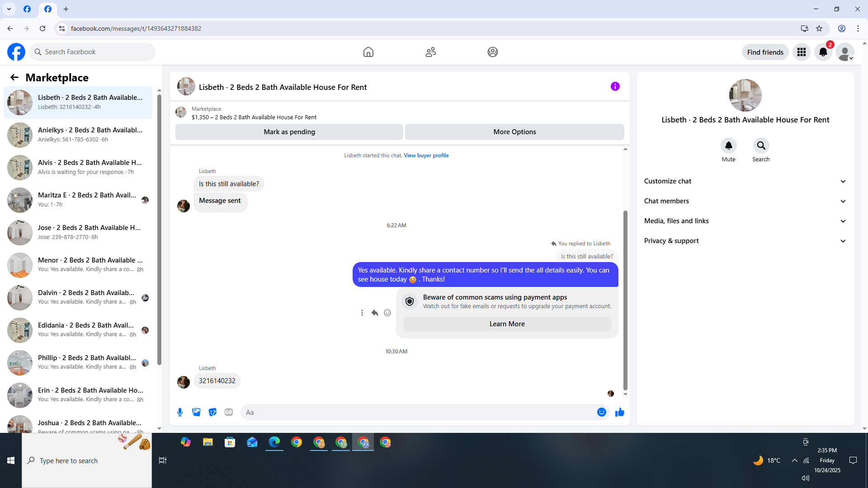
Task: Open the notifications bell
Action: point(823,52)
